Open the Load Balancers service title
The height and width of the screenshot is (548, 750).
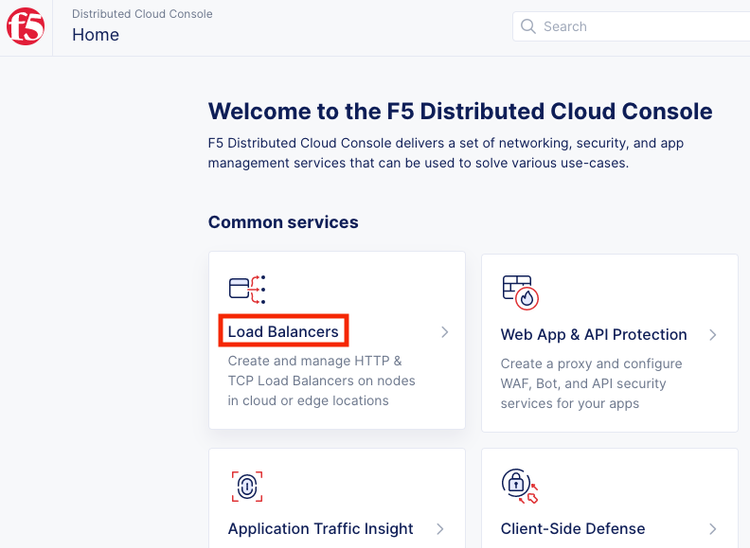[x=283, y=332]
